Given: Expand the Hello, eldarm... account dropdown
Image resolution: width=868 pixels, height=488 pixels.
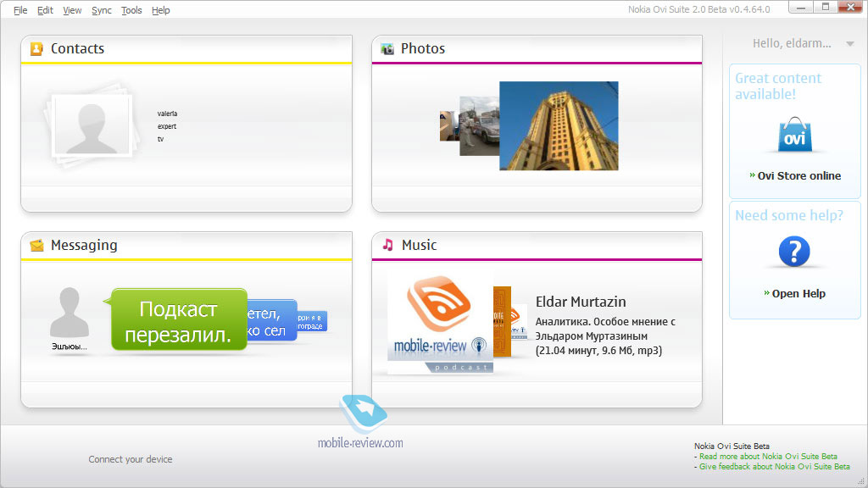Looking at the screenshot, I should click(849, 44).
